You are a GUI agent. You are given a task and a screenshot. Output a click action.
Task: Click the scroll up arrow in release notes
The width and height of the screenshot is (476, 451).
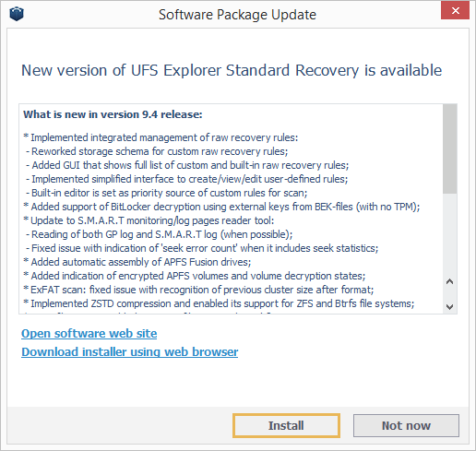point(450,281)
